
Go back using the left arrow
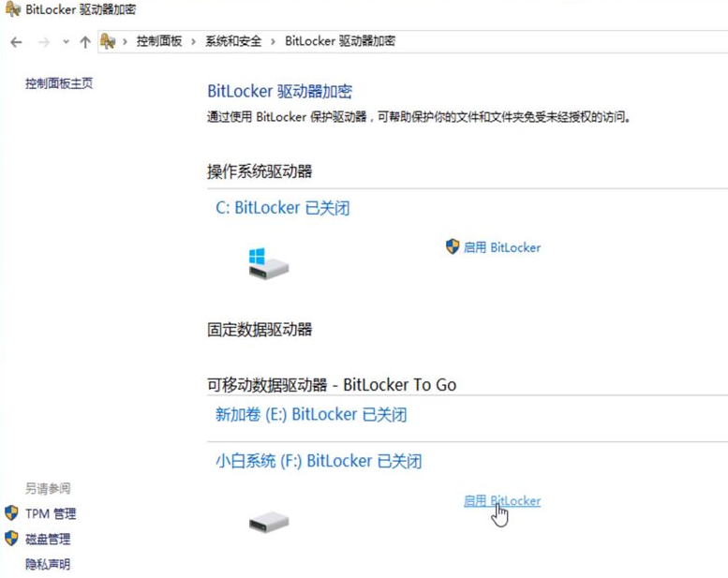pos(16,42)
